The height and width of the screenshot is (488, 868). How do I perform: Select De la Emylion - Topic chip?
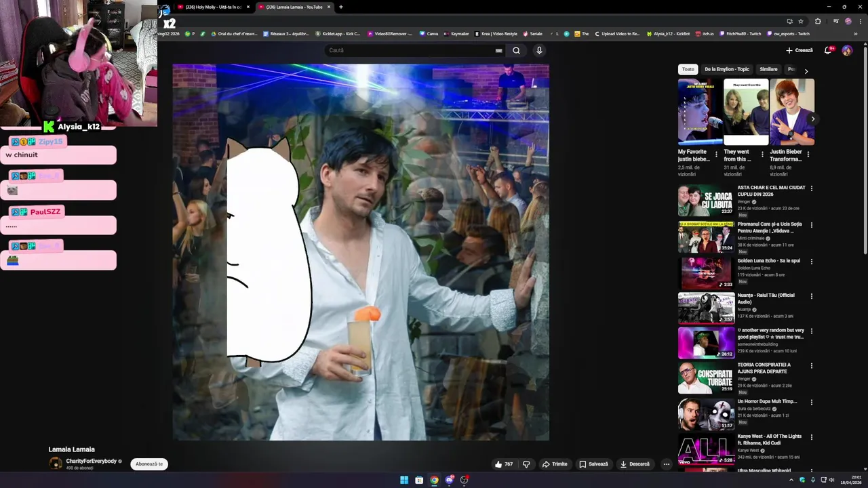pyautogui.click(x=727, y=69)
